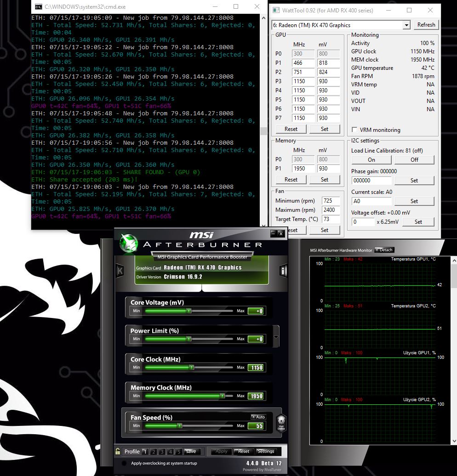Click the MSI Afterburner star logo icon
Image resolution: width=457 pixels, height=476 pixels.
click(129, 243)
